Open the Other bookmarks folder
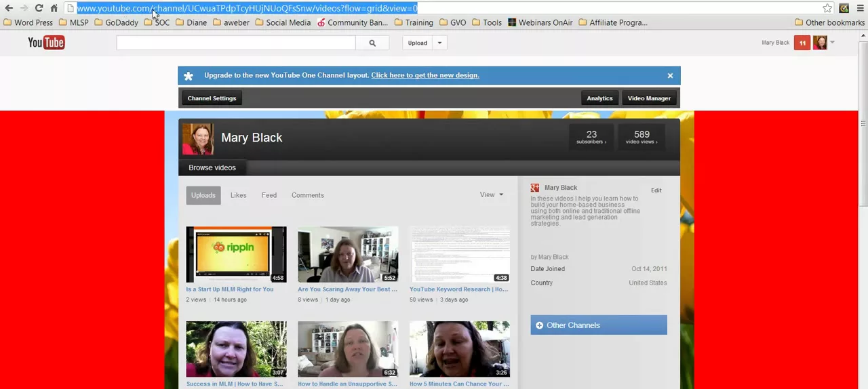The height and width of the screenshot is (389, 868). tap(829, 22)
